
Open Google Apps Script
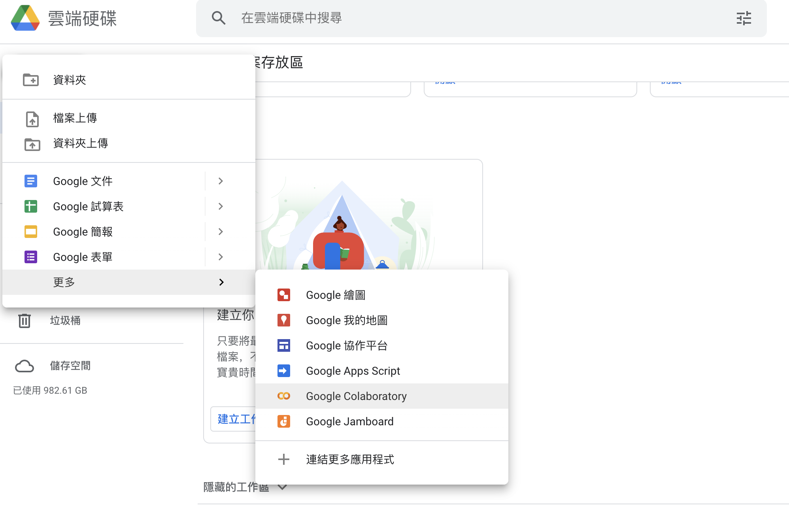(x=353, y=371)
